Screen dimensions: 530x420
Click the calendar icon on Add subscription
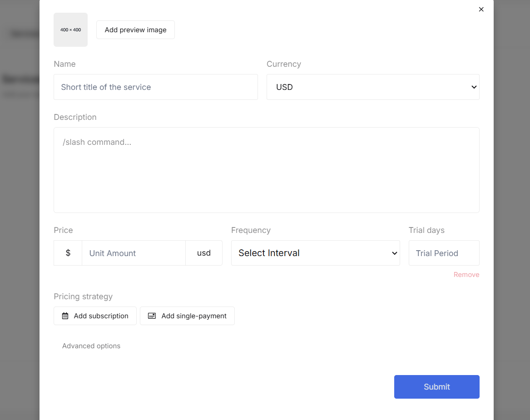point(65,316)
